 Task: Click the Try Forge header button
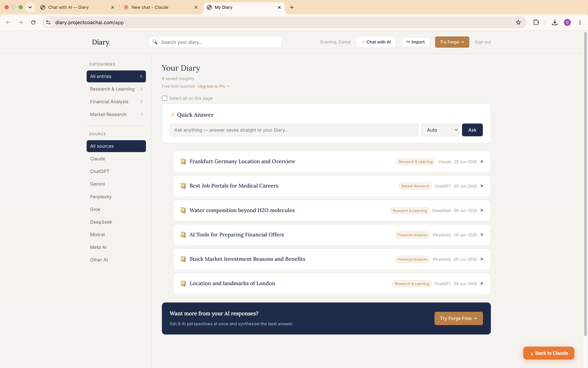tap(452, 42)
